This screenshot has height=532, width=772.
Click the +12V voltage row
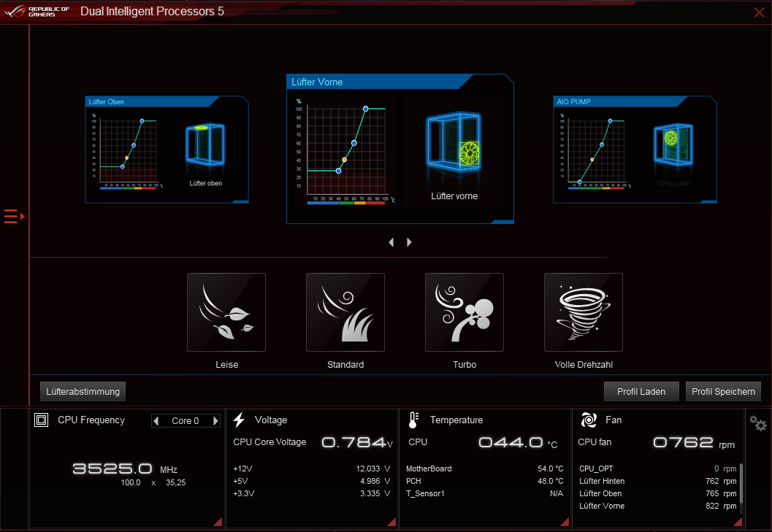pos(312,469)
